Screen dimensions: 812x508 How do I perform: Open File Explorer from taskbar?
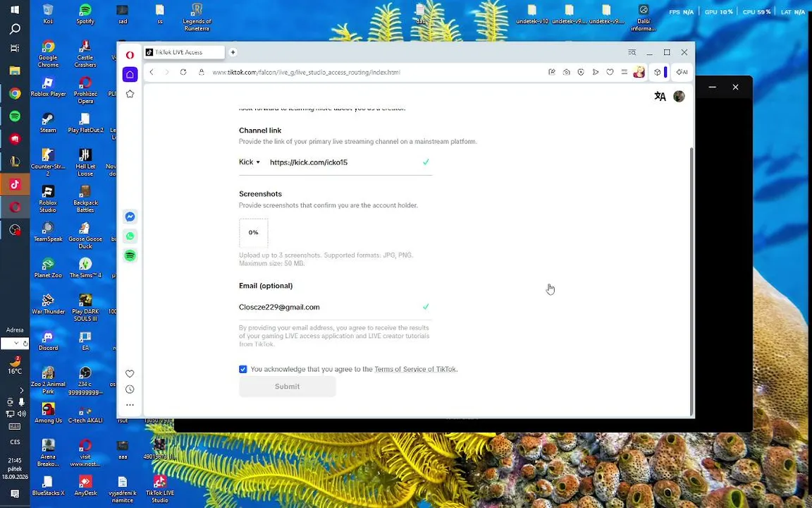15,71
